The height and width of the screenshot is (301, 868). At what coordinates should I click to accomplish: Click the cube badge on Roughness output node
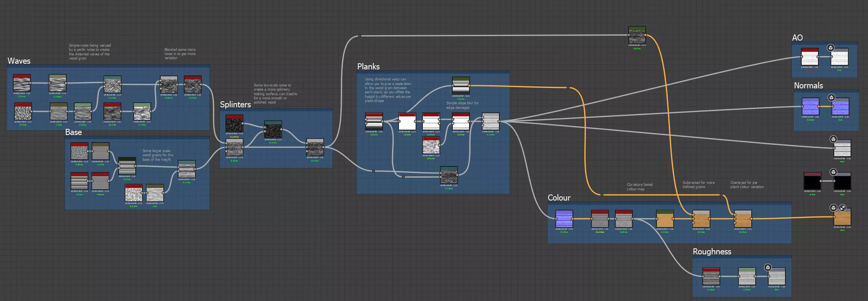pos(768,267)
